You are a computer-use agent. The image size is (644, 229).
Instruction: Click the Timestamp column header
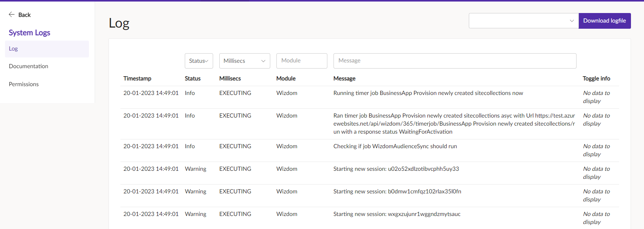[137, 79]
